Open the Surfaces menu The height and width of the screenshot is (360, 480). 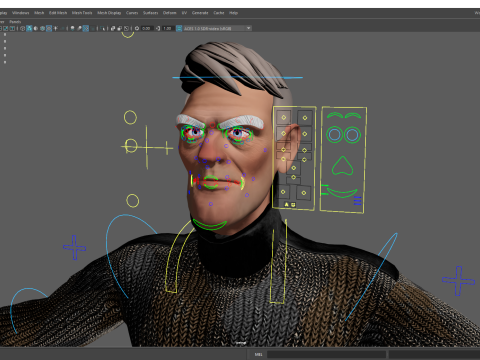[x=151, y=13]
